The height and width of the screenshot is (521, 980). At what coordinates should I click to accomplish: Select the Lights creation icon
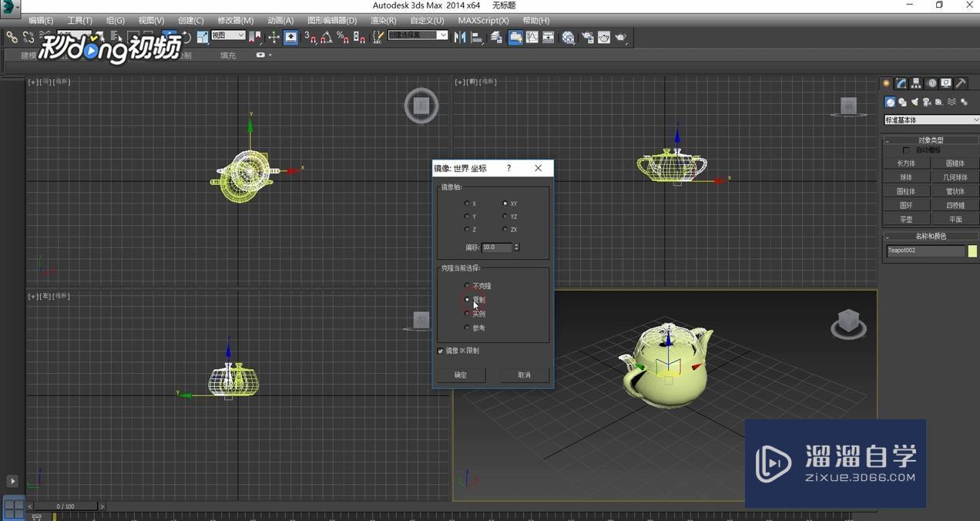[x=914, y=102]
